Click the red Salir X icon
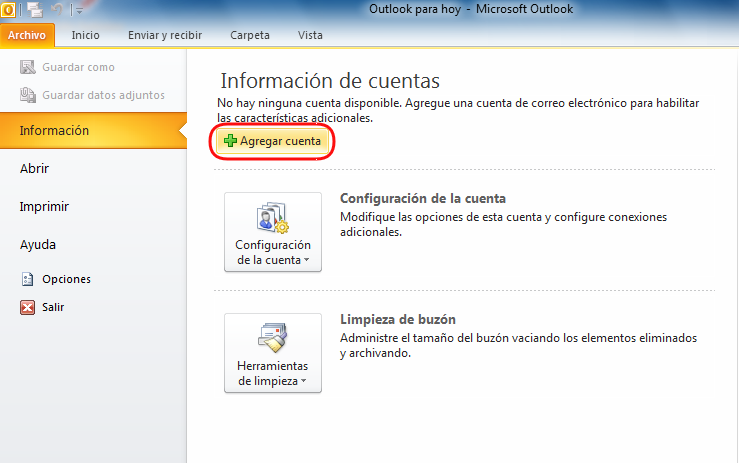The width and height of the screenshot is (739, 463). coord(27,307)
